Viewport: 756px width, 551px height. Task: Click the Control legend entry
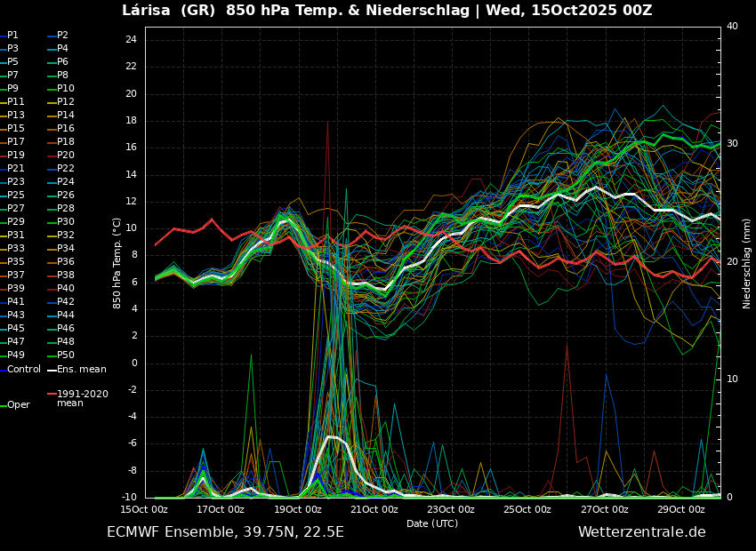pos(23,369)
